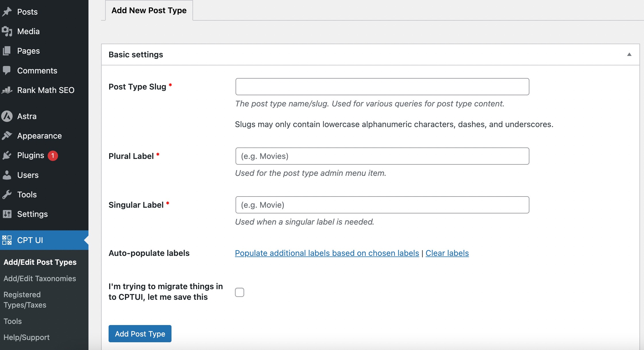Click the Add Post Type button
This screenshot has width=644, height=350.
coord(140,334)
